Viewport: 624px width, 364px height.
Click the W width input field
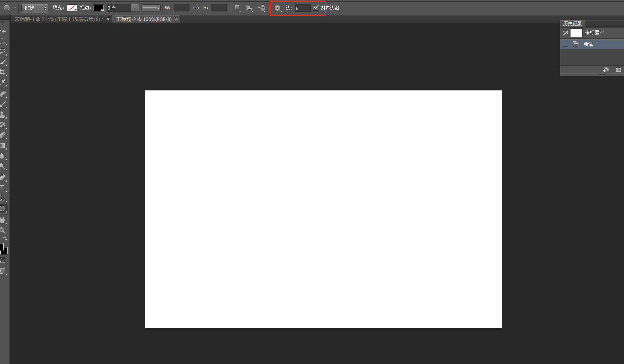point(182,8)
